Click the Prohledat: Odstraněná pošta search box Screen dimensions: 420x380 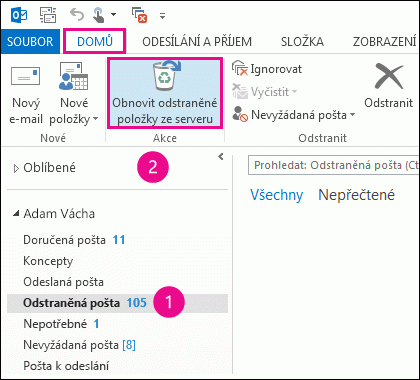(333, 165)
